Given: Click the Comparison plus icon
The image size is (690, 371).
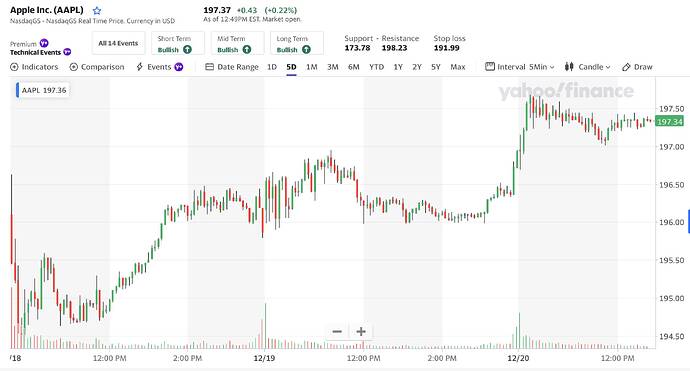Looking at the screenshot, I should coord(73,67).
